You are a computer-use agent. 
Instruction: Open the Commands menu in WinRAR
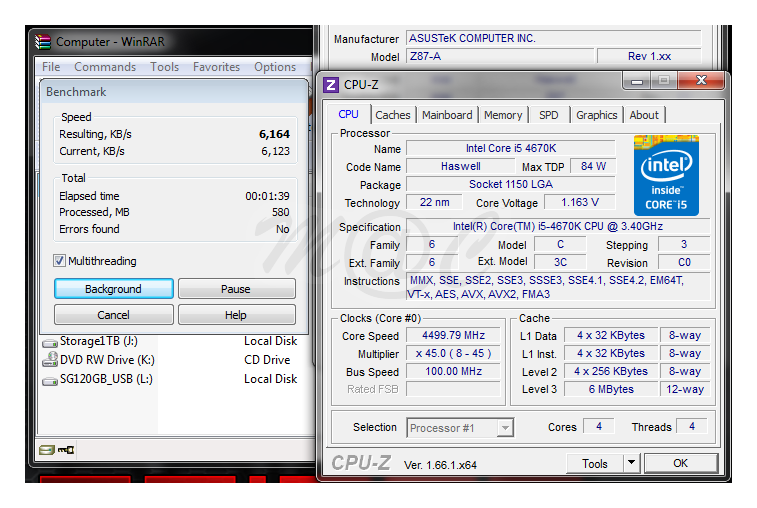pos(105,67)
